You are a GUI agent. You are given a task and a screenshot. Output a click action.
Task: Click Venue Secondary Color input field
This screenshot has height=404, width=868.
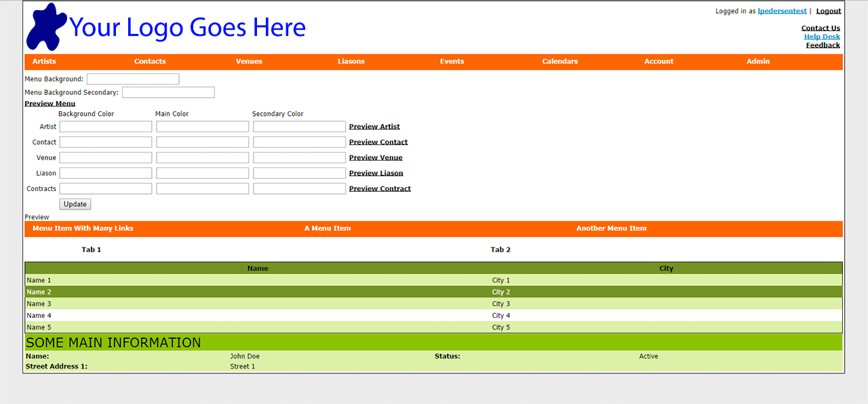click(299, 158)
